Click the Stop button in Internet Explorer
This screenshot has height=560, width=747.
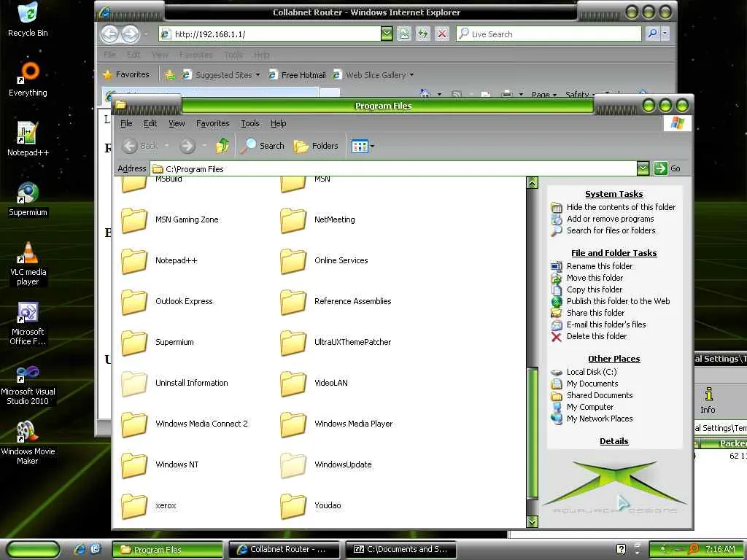coord(442,34)
